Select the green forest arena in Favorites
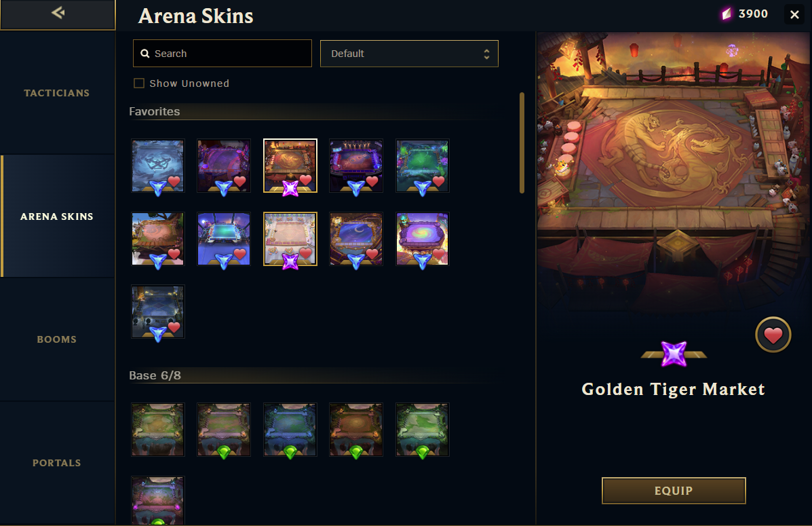The width and height of the screenshot is (812, 526). tap(422, 166)
